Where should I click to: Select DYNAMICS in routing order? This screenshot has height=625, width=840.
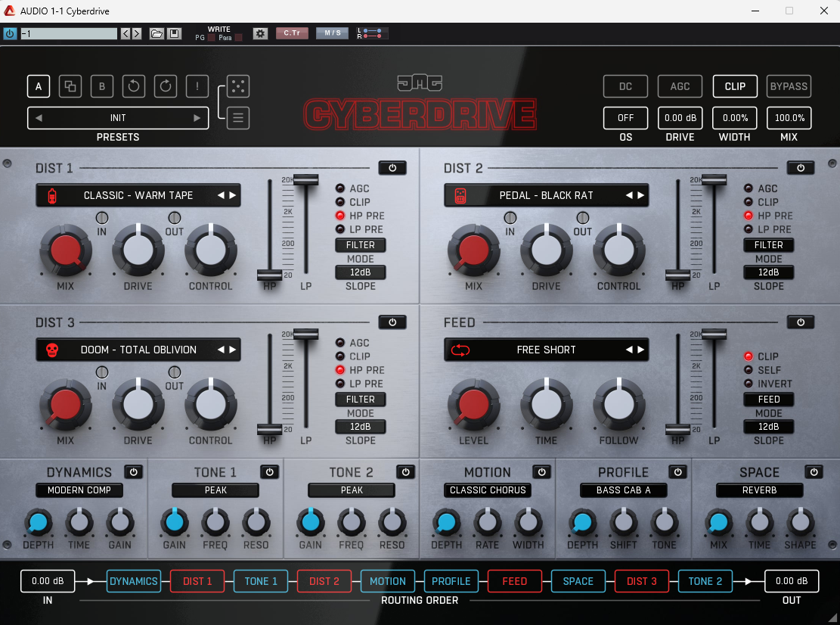134,581
